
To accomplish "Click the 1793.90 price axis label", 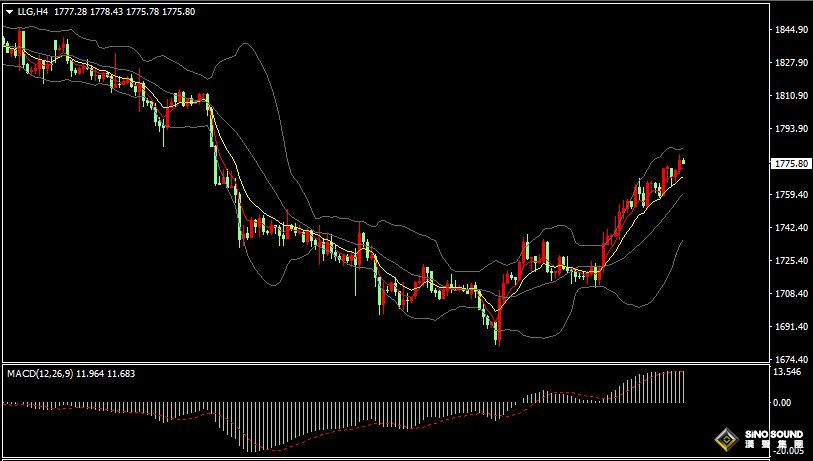I will [792, 129].
